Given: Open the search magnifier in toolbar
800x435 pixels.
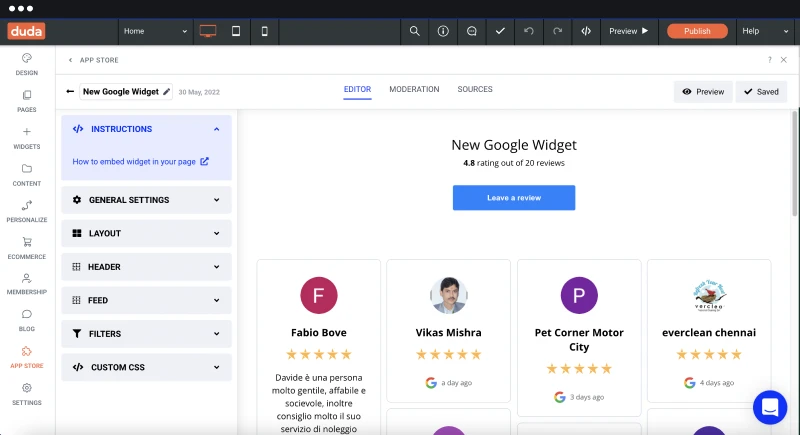Looking at the screenshot, I should (x=414, y=31).
